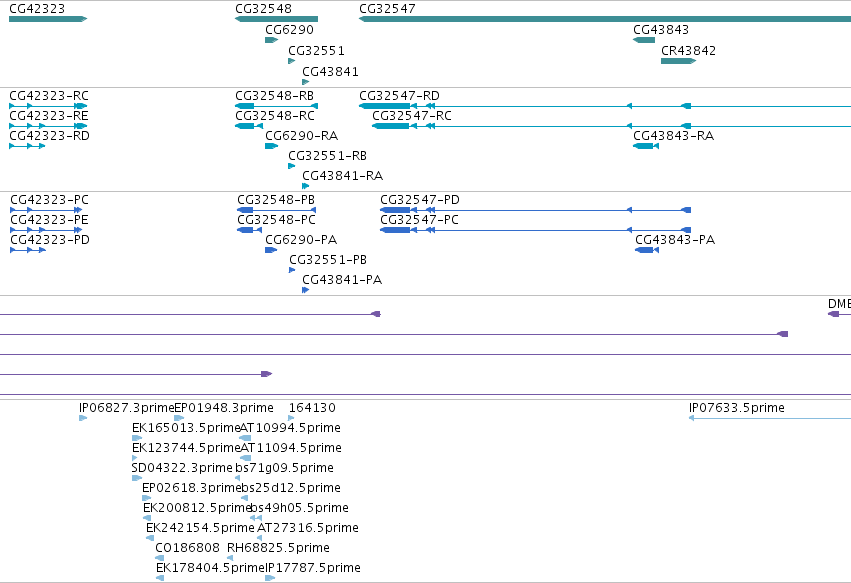This screenshot has width=851, height=583.
Task: Click protein CG42323-PC glyph
Action: (x=46, y=210)
